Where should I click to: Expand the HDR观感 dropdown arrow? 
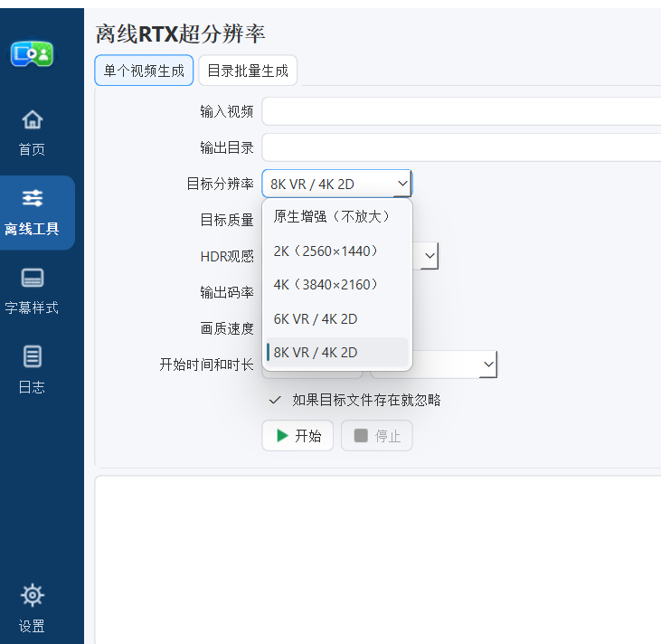click(x=430, y=256)
